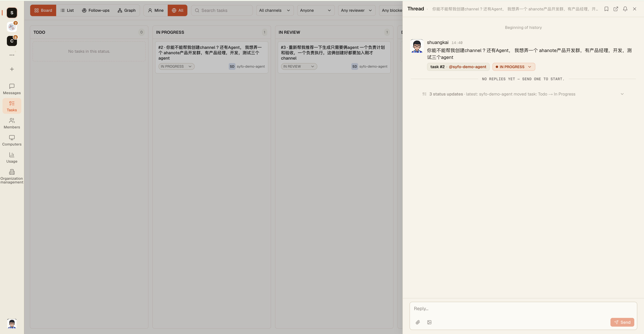Open Anyone assignee dropdown
Screen dimensions: 644x334
(316, 11)
